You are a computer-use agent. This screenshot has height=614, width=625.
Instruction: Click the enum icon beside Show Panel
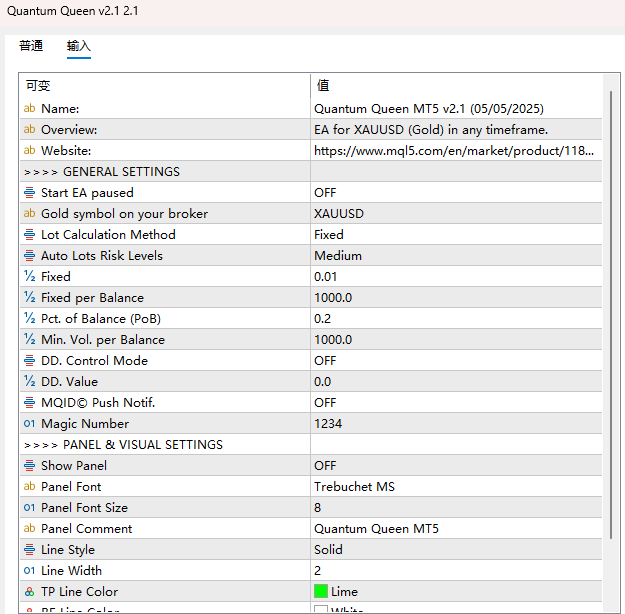coord(29,465)
